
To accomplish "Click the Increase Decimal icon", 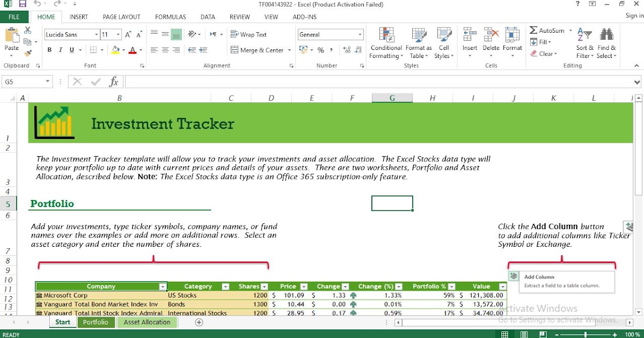I will [x=346, y=50].
